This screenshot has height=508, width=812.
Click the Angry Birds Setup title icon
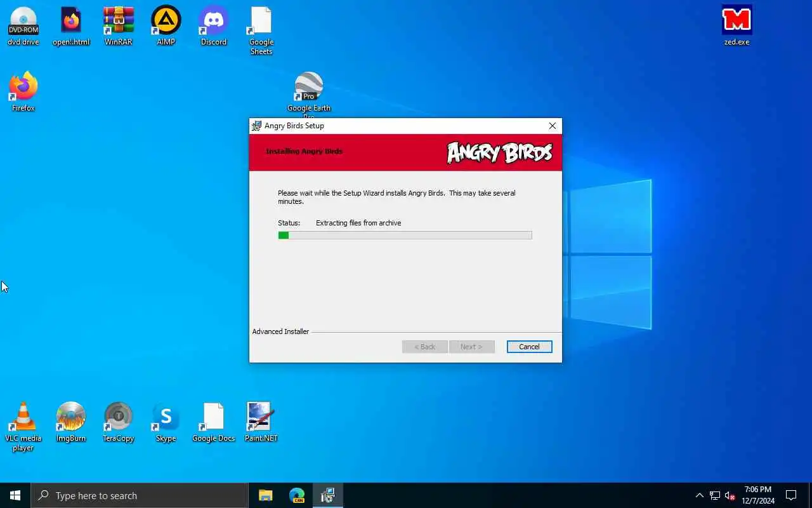tap(256, 126)
